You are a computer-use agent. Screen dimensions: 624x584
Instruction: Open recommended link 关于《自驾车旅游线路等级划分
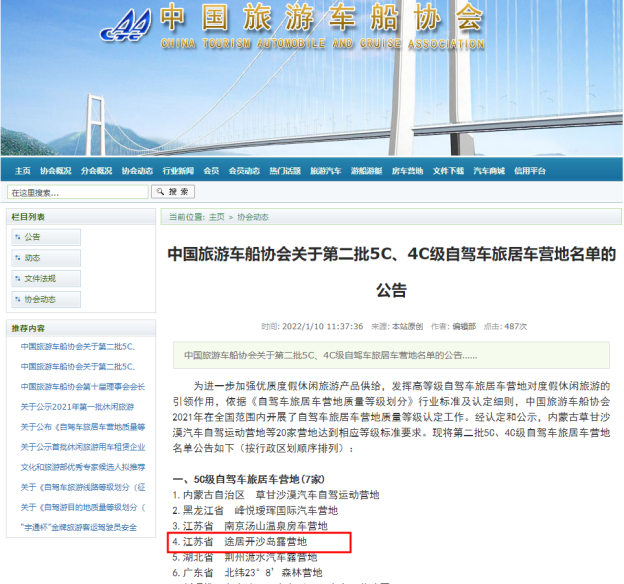pos(83,487)
